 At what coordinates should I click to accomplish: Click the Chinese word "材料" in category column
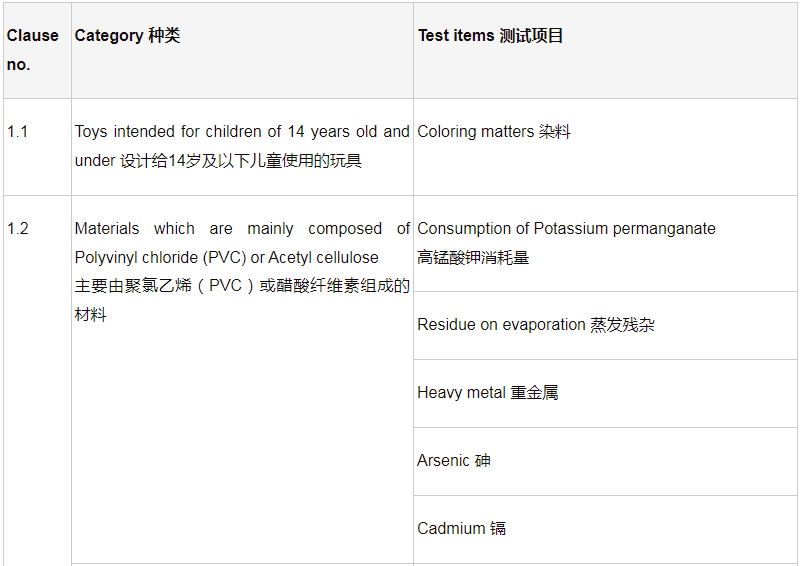click(91, 315)
